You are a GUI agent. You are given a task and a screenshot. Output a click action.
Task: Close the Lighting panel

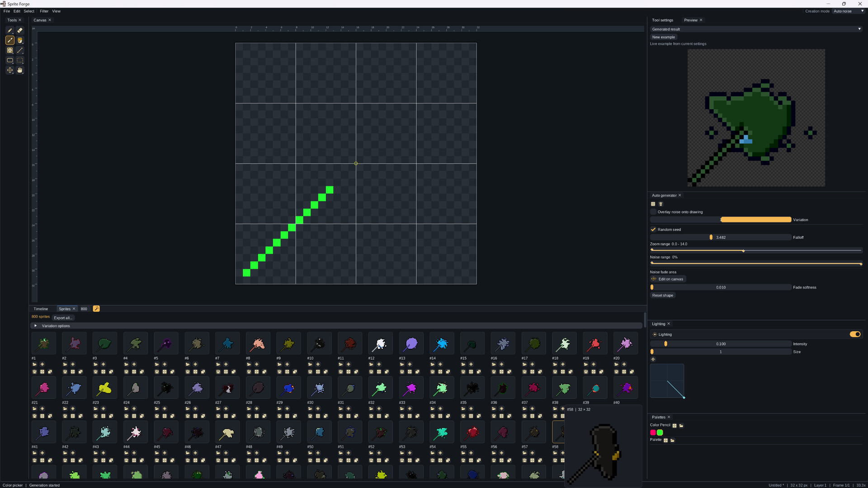[x=669, y=324]
